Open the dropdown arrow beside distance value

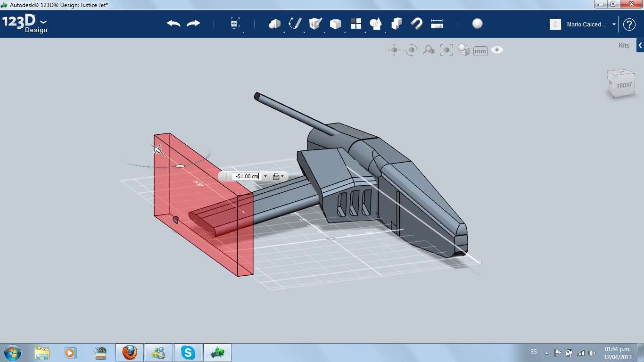tap(265, 176)
